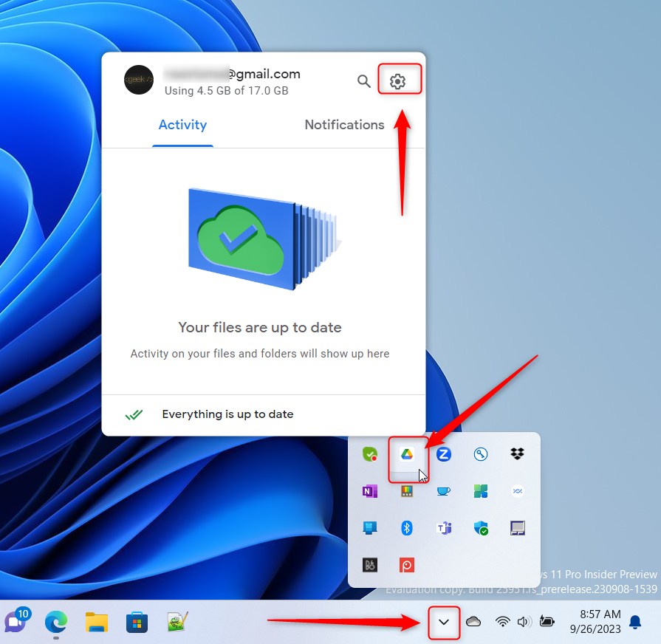The image size is (661, 644).
Task: Click 'Your files are up to date' heading
Action: coord(260,327)
